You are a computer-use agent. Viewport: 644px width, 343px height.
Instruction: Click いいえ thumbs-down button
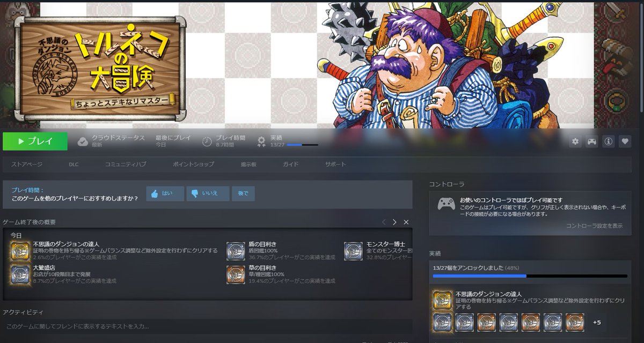coord(208,193)
